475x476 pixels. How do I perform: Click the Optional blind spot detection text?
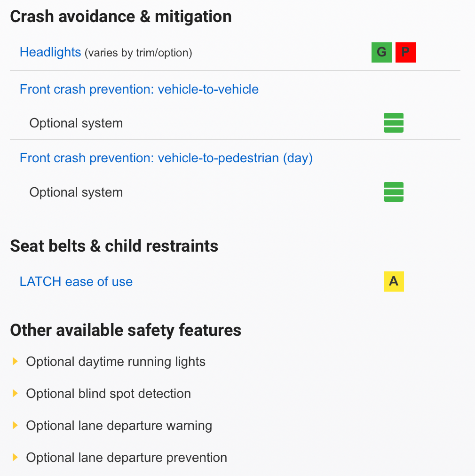(109, 394)
